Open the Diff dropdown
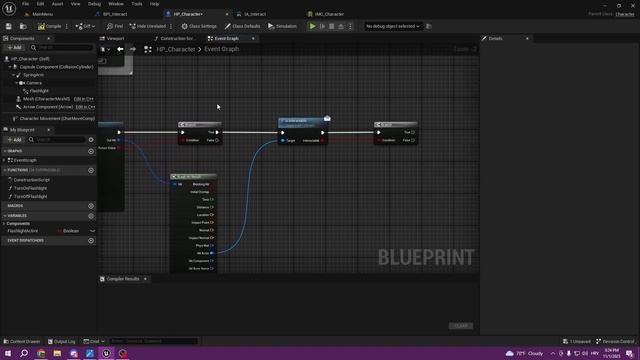The height and width of the screenshot is (360, 640). (x=85, y=26)
